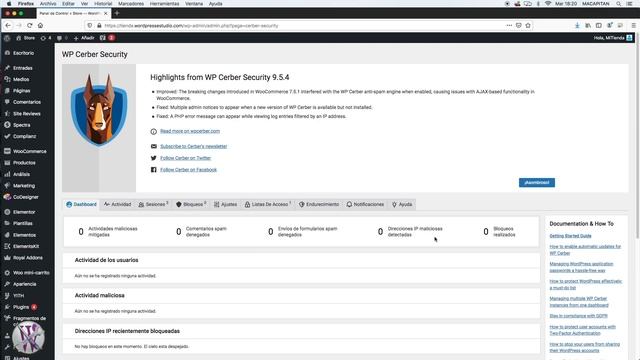Switch to the Sesiones tab
The width and height of the screenshot is (640, 360).
click(x=153, y=204)
